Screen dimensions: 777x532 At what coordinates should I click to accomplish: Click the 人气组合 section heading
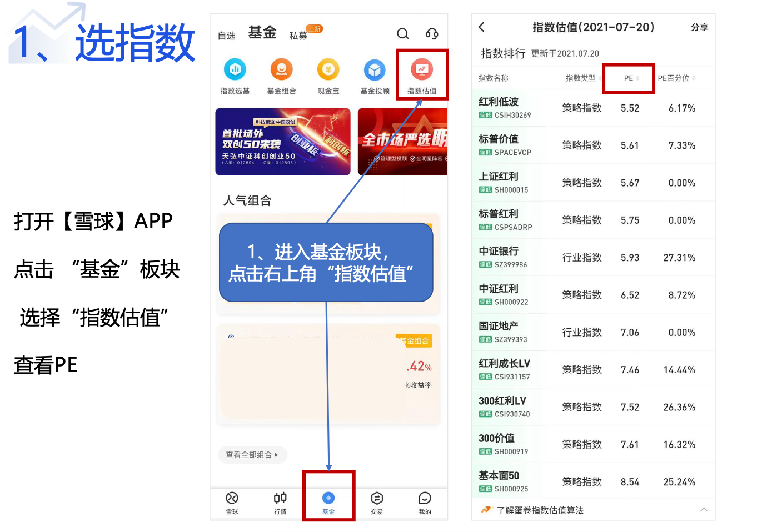pyautogui.click(x=247, y=200)
